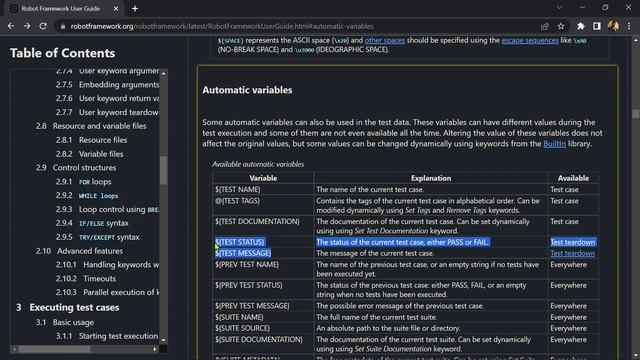This screenshot has width=640, height=360.
Task: Open 3.1.1 Starting test execution
Action: pyautogui.click(x=107, y=336)
